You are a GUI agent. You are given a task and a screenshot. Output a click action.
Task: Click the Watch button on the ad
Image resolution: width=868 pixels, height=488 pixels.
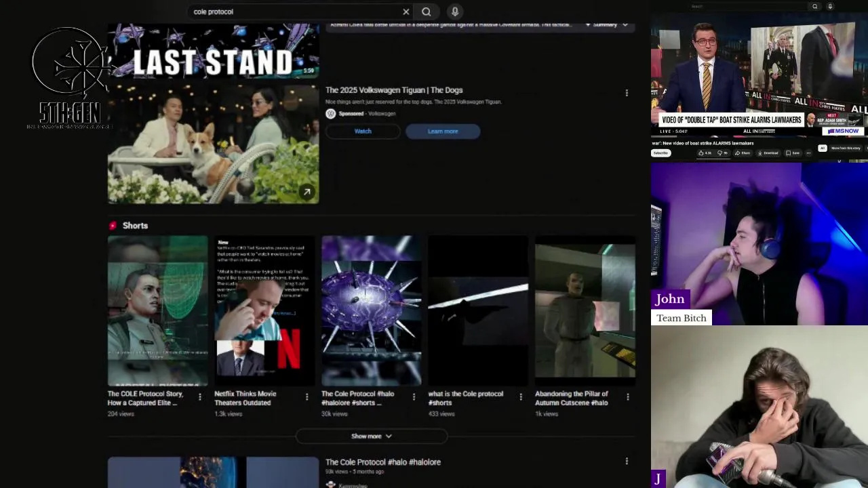pos(363,131)
